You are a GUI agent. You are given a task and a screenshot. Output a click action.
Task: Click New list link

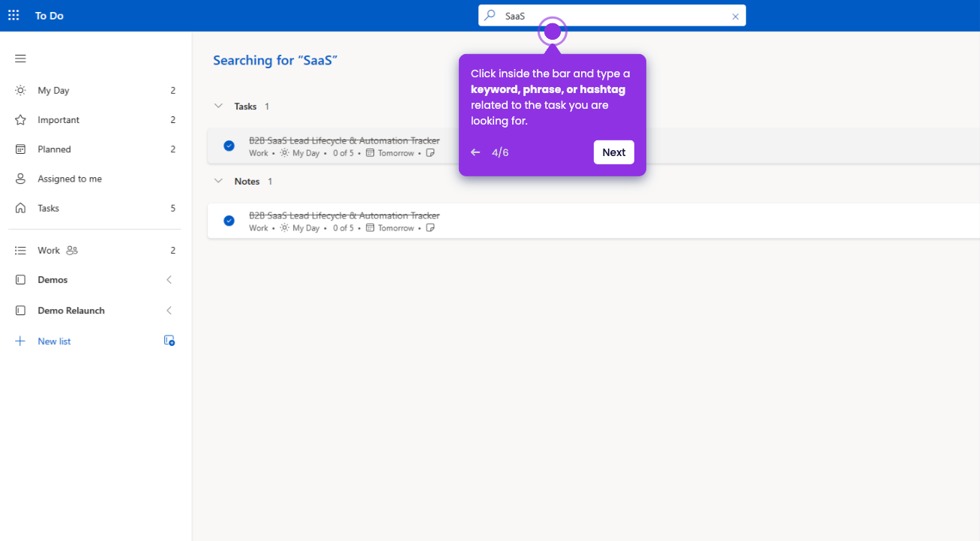(54, 341)
